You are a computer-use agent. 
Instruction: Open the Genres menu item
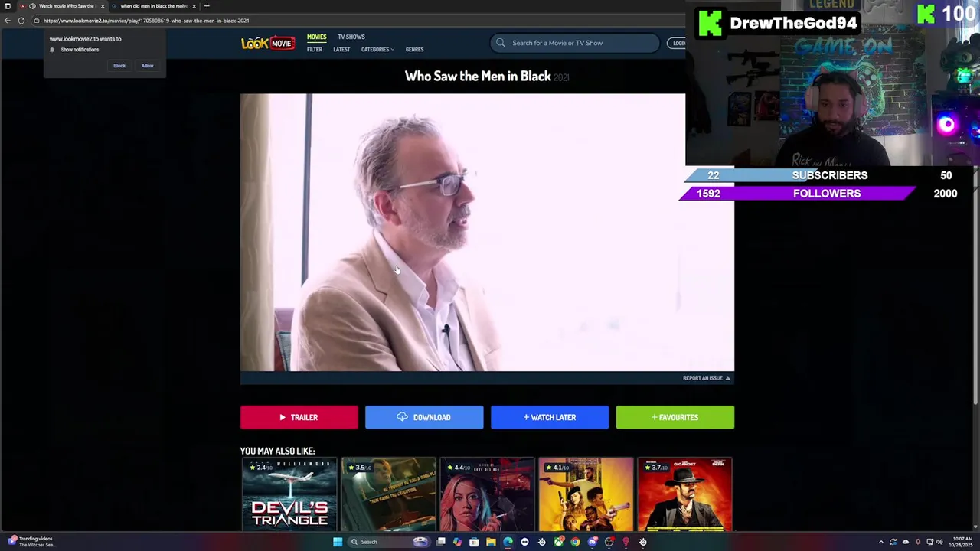pos(414,50)
